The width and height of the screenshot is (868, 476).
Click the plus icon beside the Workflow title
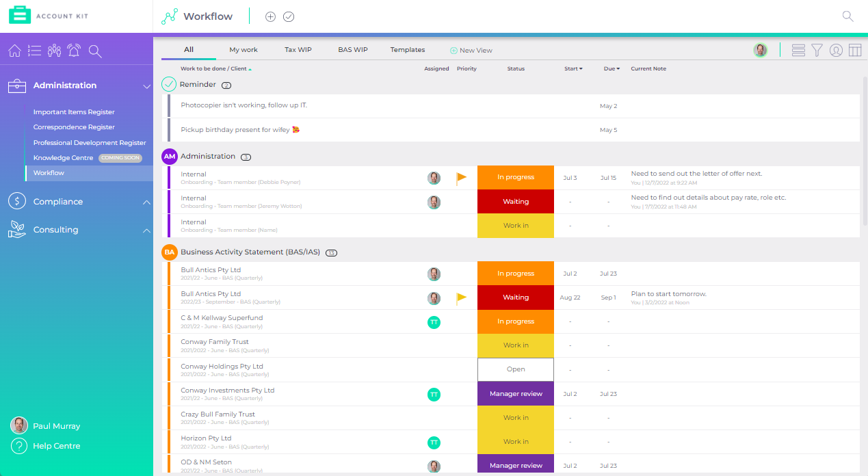[x=269, y=16]
